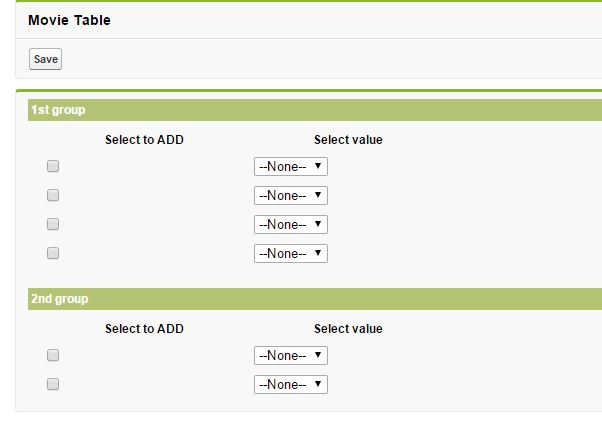The image size is (602, 431).
Task: Click the Save button
Action: (x=46, y=59)
